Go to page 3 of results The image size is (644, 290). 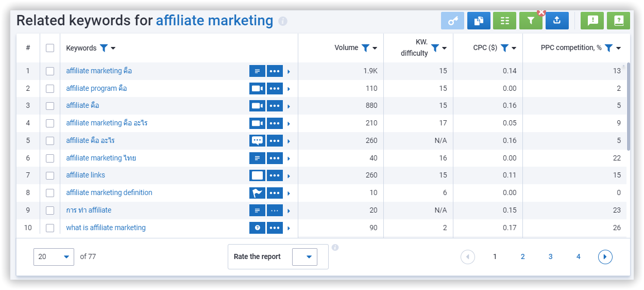click(x=550, y=256)
